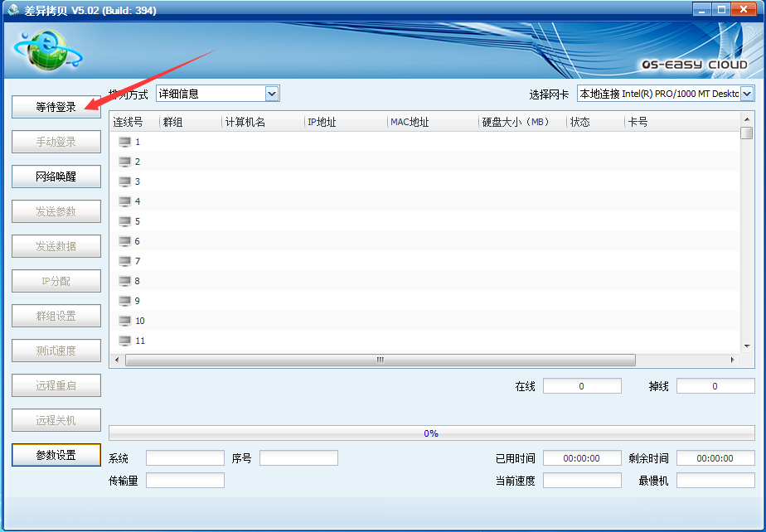Viewport: 766px width, 532px height.
Task: Click the computer icon in row 5
Action: tap(124, 221)
